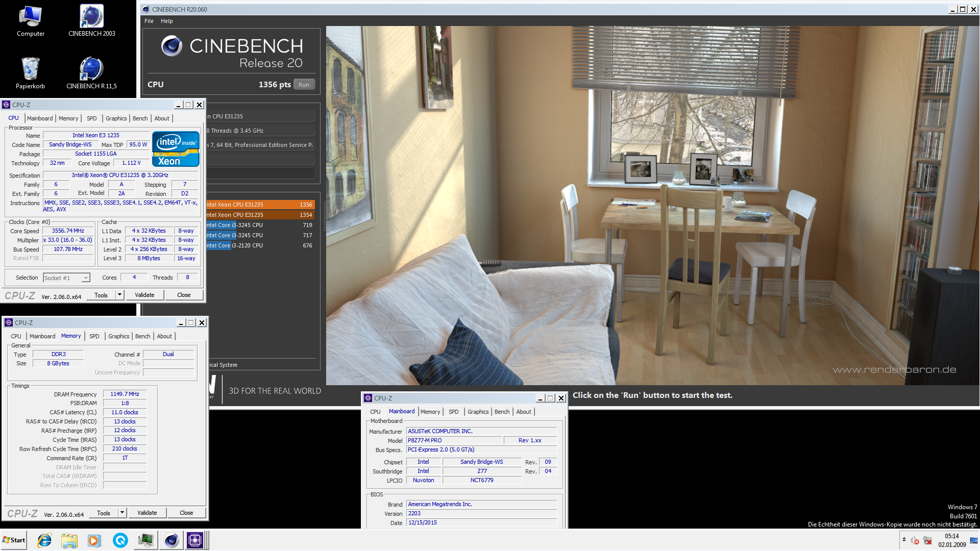Click Validate button in top CPU-Z
The image size is (980, 551).
(144, 295)
